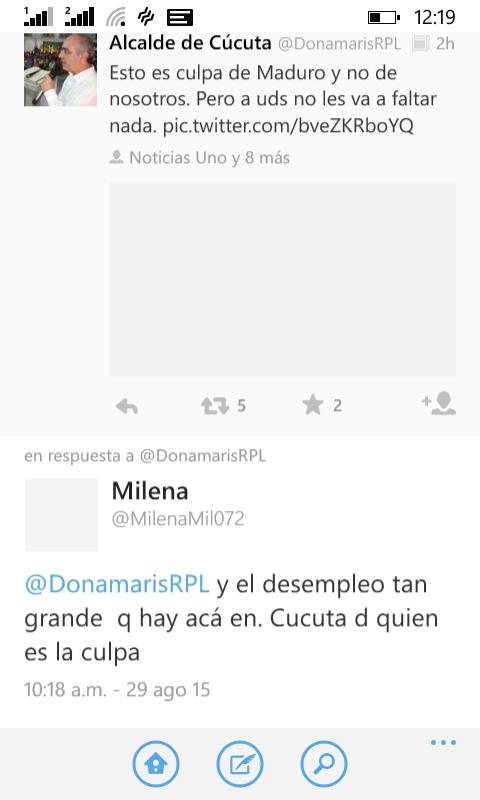Go to the home timeline icon

(156, 764)
